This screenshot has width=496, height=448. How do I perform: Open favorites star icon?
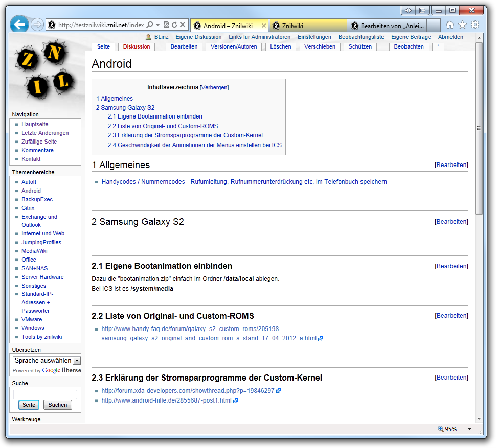[462, 25]
